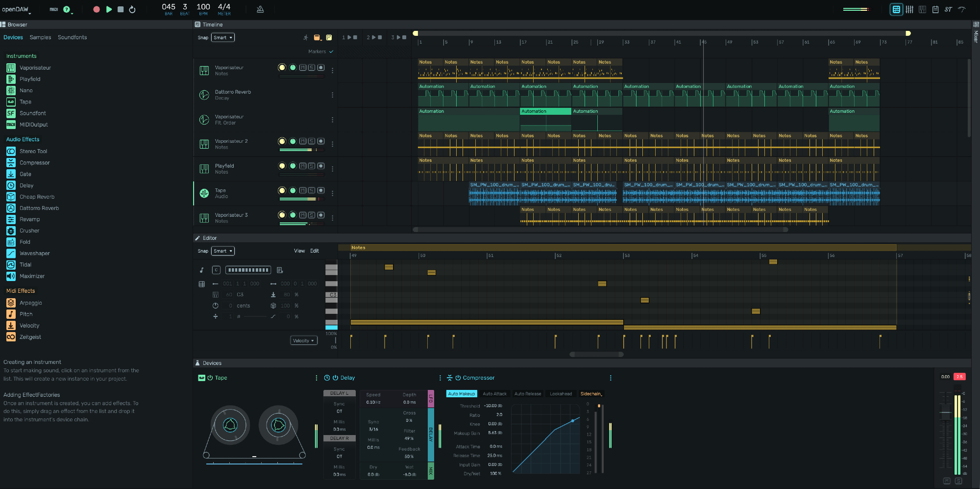Open the editor's Edit menu
Viewport: 980px width, 489px height.
[314, 251]
